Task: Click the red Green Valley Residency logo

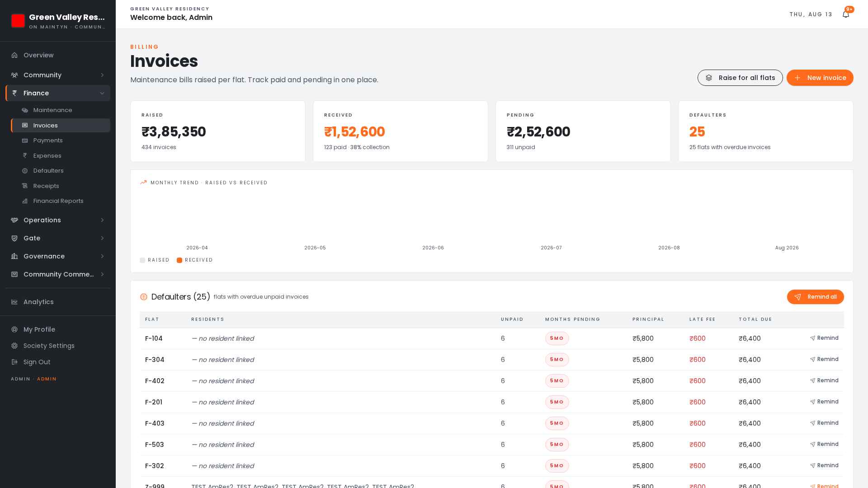Action: pyautogui.click(x=18, y=21)
